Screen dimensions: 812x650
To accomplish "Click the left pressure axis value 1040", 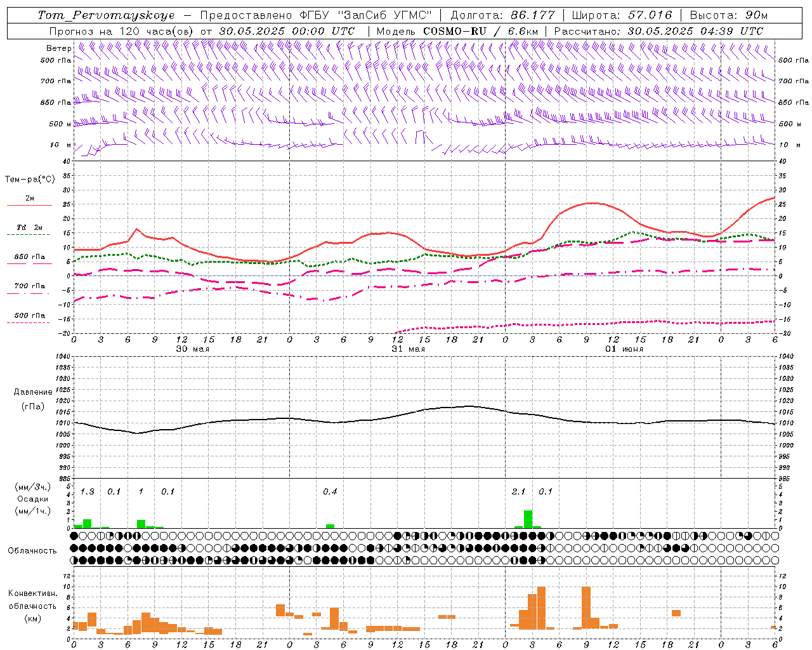I will pyautogui.click(x=63, y=356).
